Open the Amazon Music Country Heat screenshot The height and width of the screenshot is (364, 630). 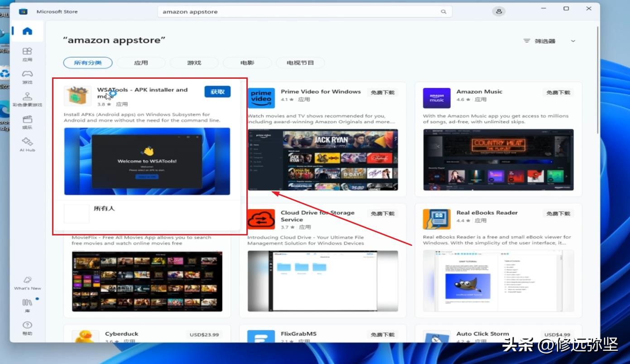[498, 160]
